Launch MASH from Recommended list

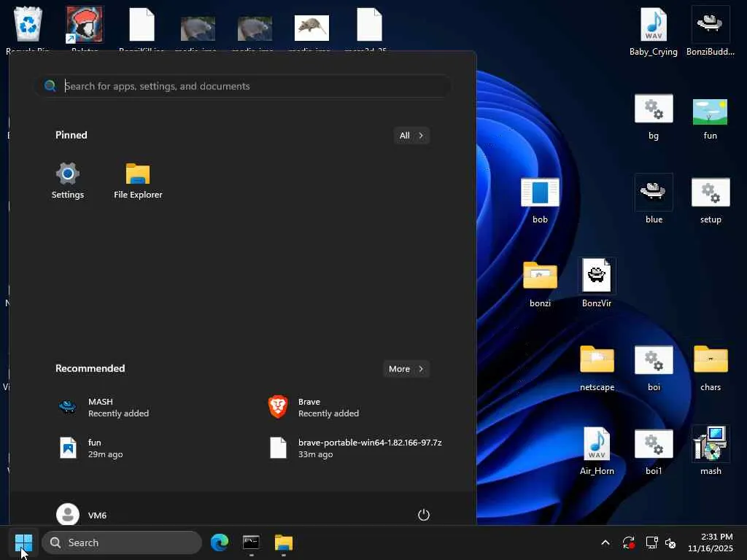(103, 407)
